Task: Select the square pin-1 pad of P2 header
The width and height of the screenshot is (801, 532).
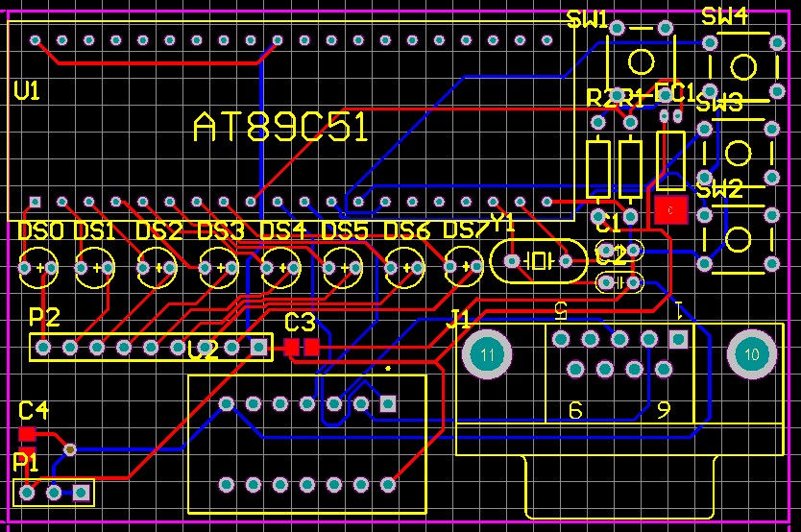Action: [258, 348]
